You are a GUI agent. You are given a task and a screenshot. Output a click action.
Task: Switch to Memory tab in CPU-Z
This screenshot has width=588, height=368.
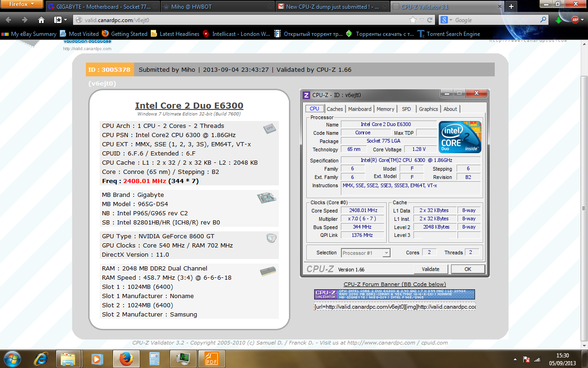(x=385, y=109)
